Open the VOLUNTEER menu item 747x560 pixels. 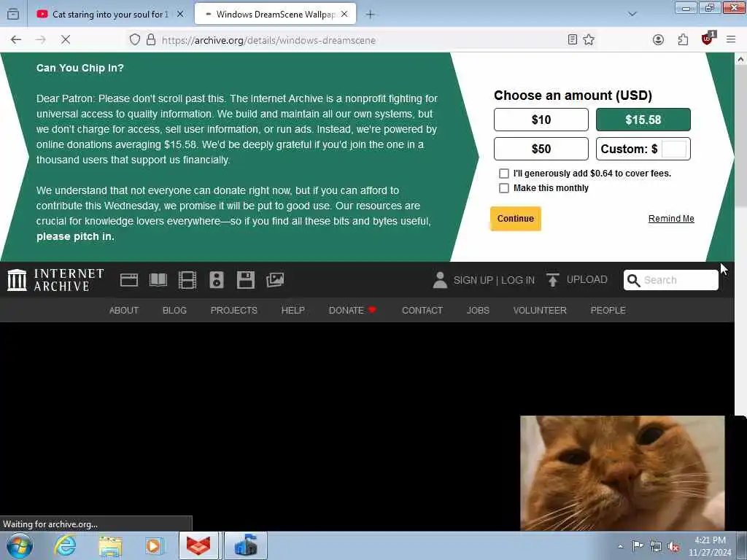tap(540, 311)
